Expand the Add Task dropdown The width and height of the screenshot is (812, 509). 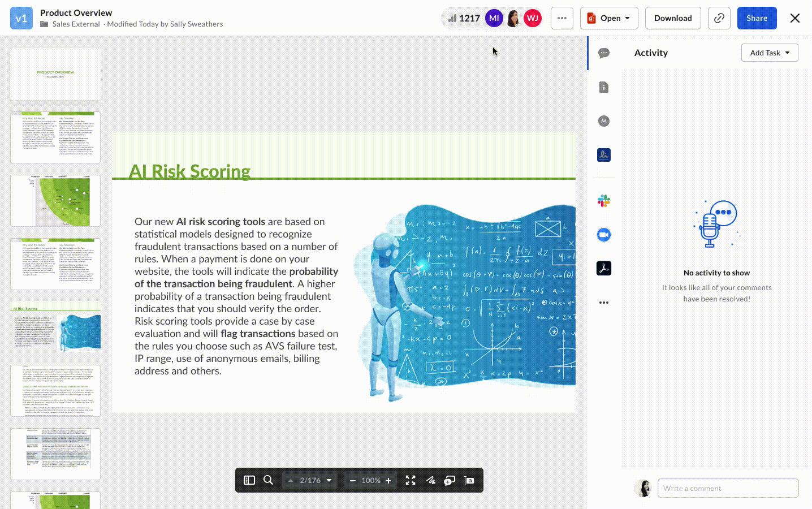point(770,53)
